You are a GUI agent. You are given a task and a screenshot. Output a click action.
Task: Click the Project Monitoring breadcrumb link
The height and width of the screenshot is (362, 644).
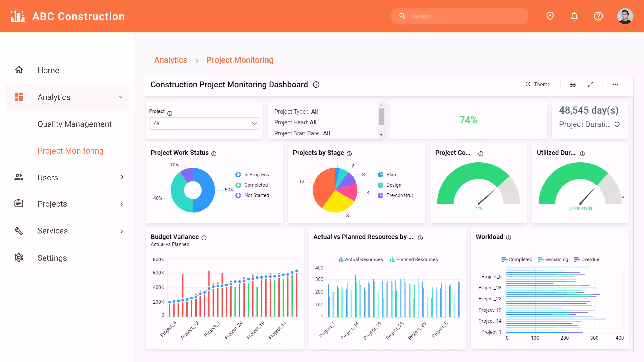click(240, 60)
